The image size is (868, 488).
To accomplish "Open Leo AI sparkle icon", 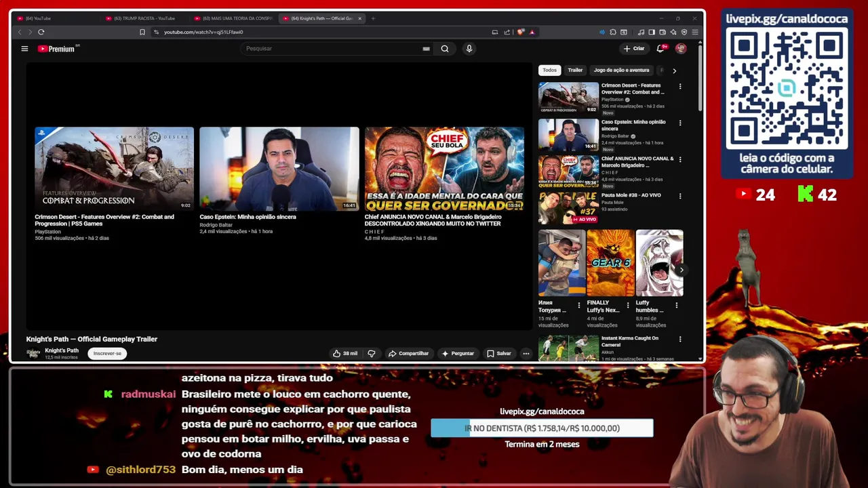I will click(x=673, y=32).
